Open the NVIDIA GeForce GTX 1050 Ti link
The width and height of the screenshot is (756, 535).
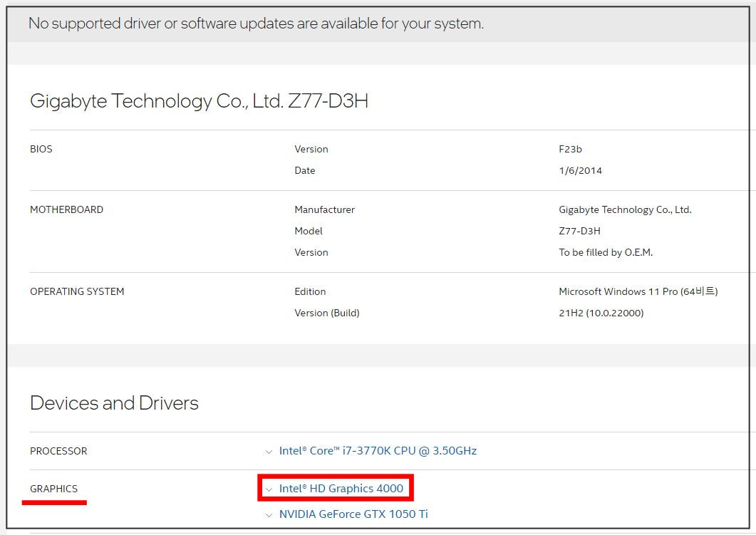(353, 514)
